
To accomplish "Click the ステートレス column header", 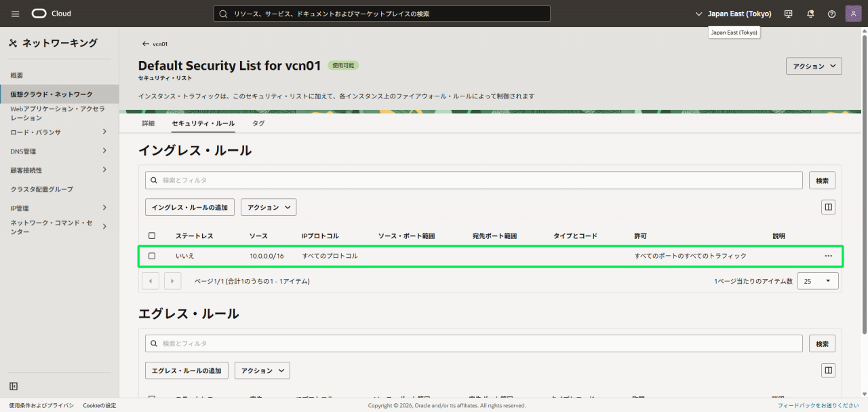I will coord(194,236).
